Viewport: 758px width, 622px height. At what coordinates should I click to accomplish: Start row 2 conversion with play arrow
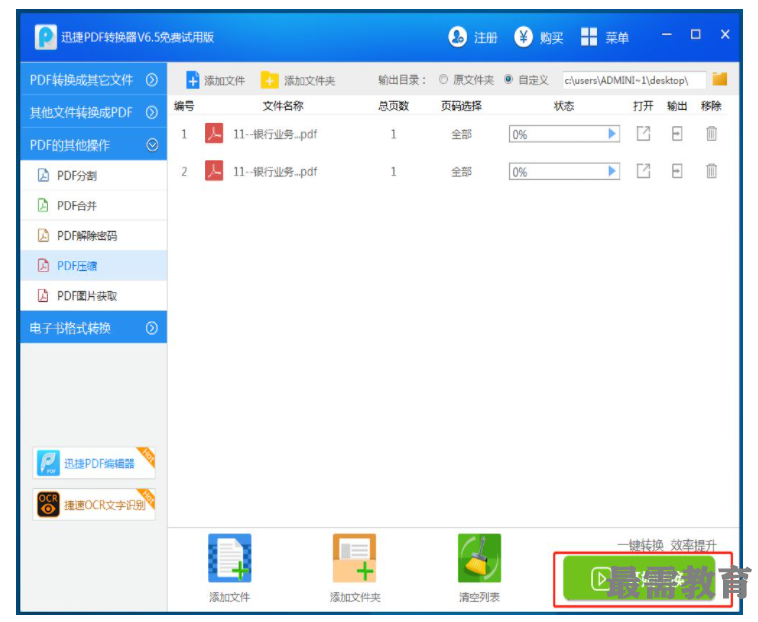pyautogui.click(x=612, y=171)
